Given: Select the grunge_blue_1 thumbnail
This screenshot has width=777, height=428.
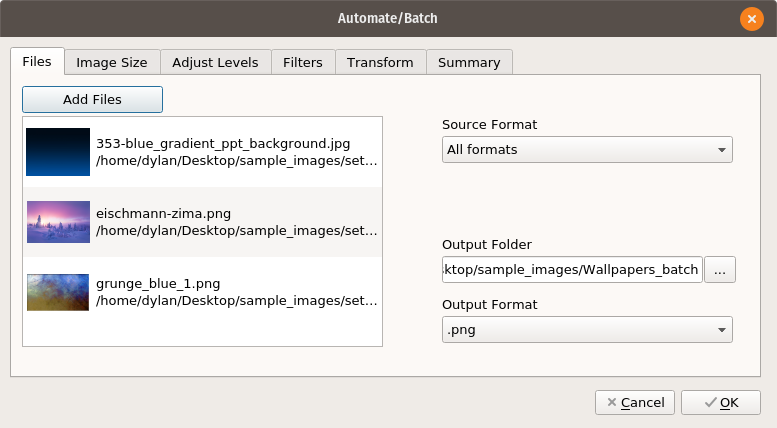Looking at the screenshot, I should point(58,292).
